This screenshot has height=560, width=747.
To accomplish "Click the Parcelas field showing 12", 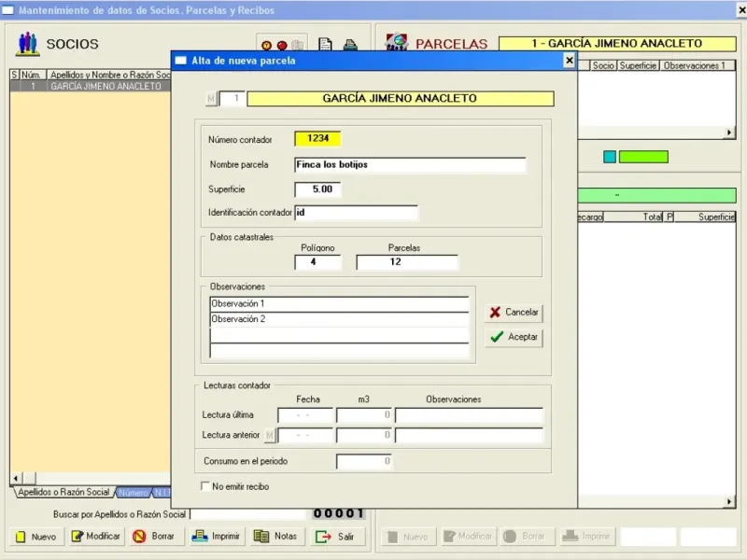I will point(407,262).
